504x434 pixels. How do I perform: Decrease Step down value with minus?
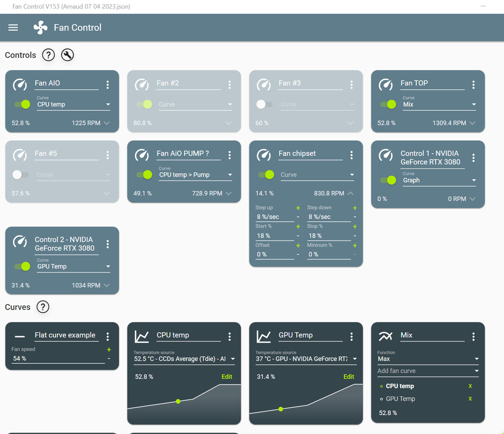point(355,217)
